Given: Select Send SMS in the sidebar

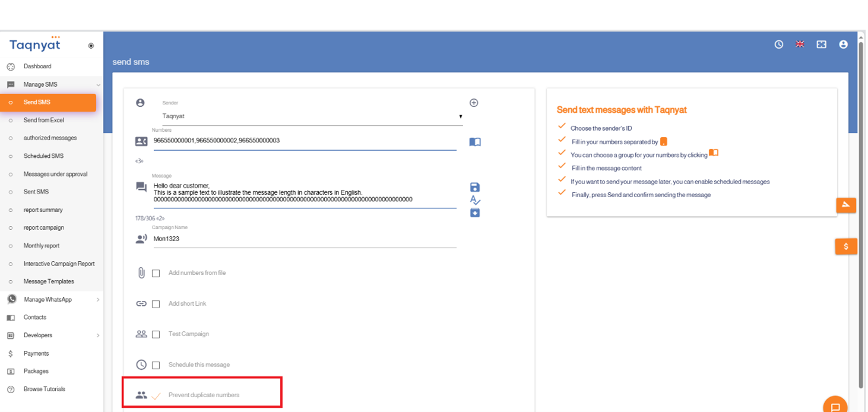Looking at the screenshot, I should 48,102.
